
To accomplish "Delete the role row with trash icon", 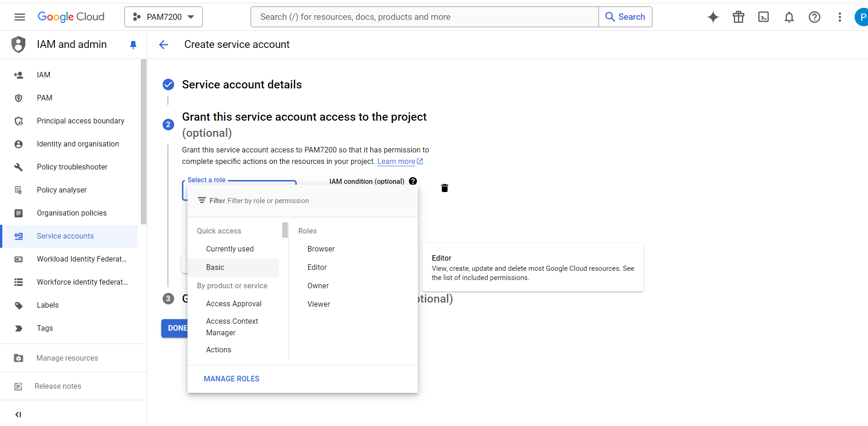I will pos(444,188).
